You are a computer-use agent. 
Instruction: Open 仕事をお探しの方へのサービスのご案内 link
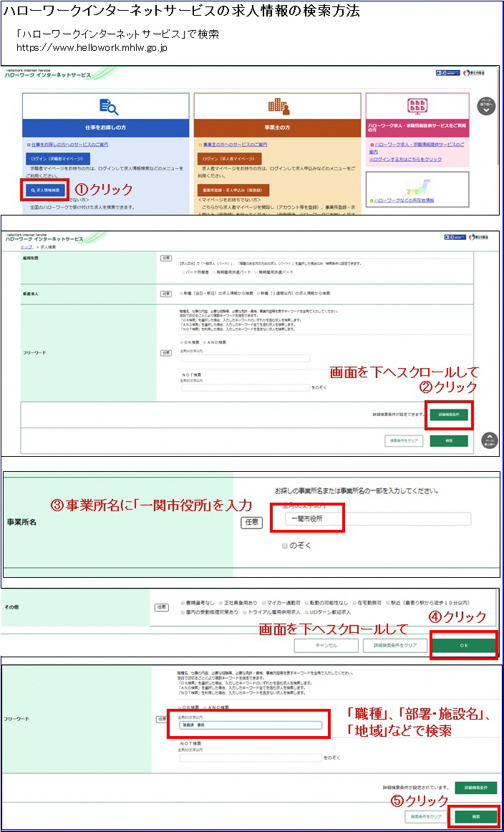[x=69, y=144]
